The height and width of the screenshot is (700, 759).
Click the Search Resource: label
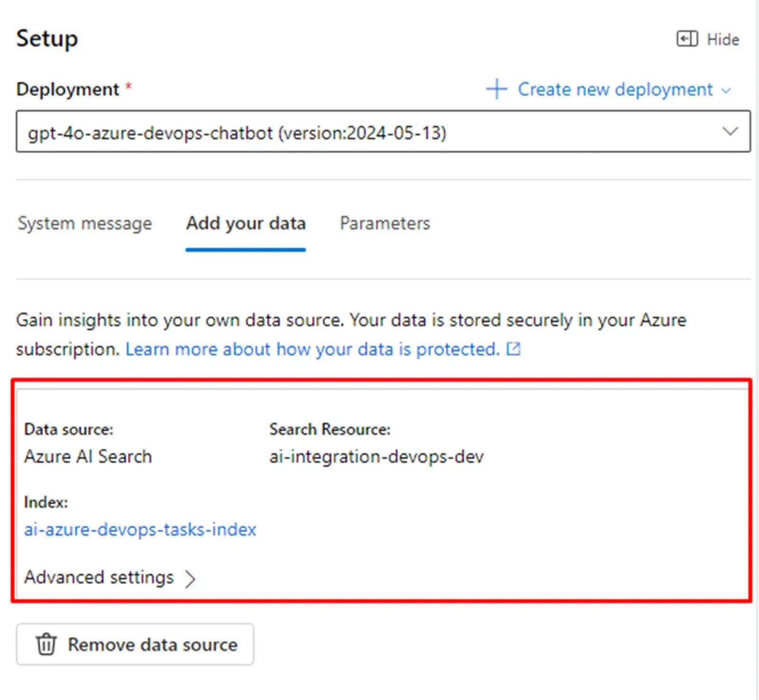330,429
